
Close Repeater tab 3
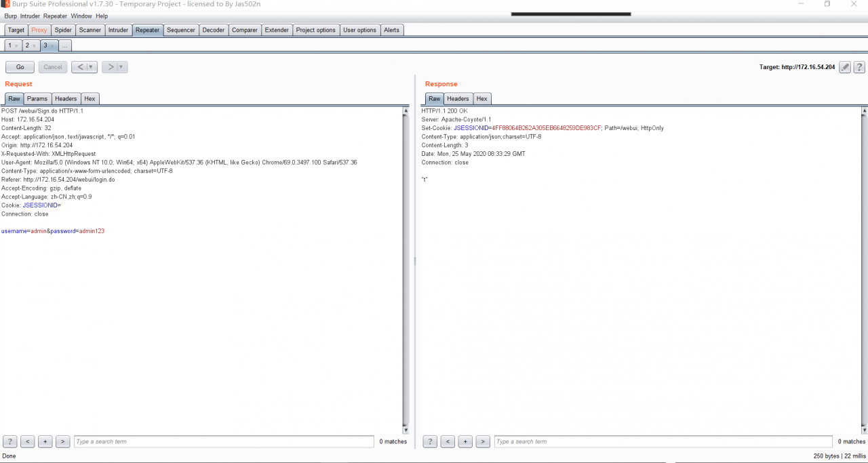coord(52,45)
